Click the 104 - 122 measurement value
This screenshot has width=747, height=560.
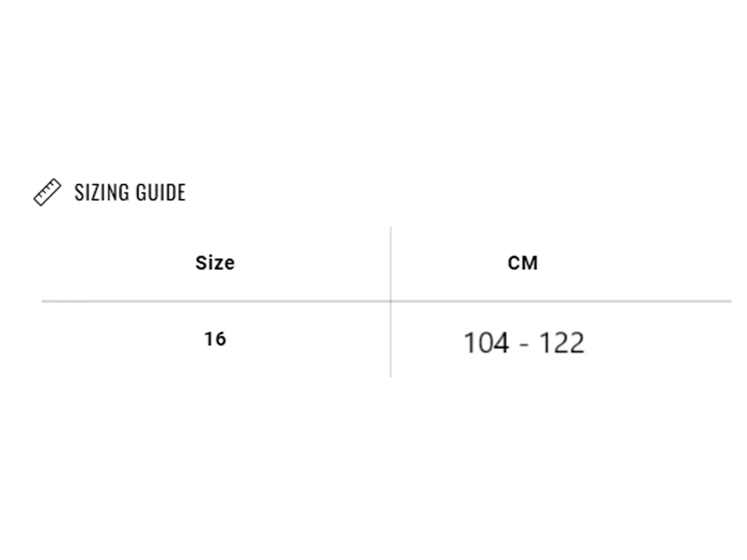tap(524, 343)
